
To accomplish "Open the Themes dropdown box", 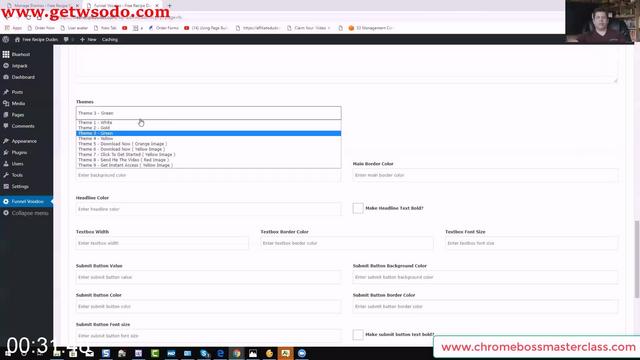I will pos(209,113).
